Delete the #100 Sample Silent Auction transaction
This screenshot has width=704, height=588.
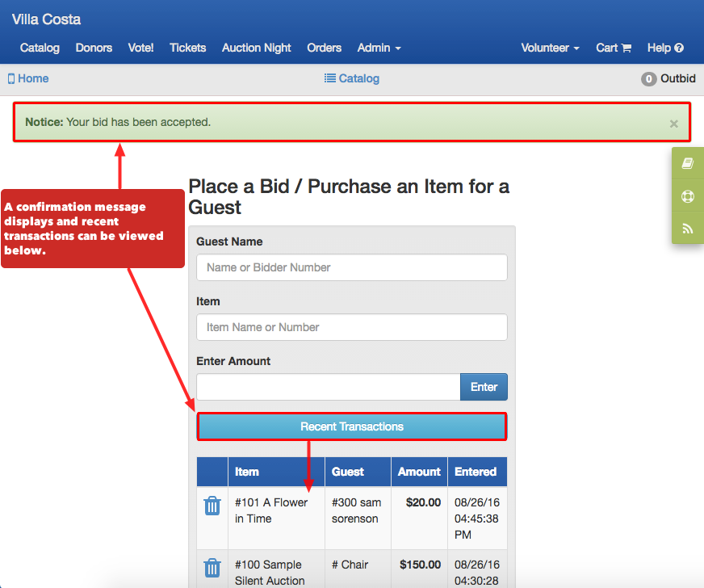[x=212, y=568]
